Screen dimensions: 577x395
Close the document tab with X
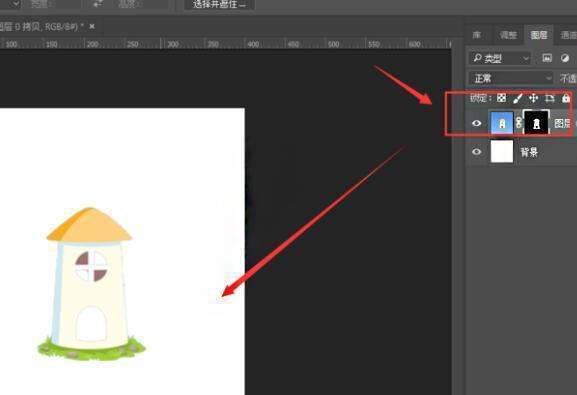click(92, 27)
